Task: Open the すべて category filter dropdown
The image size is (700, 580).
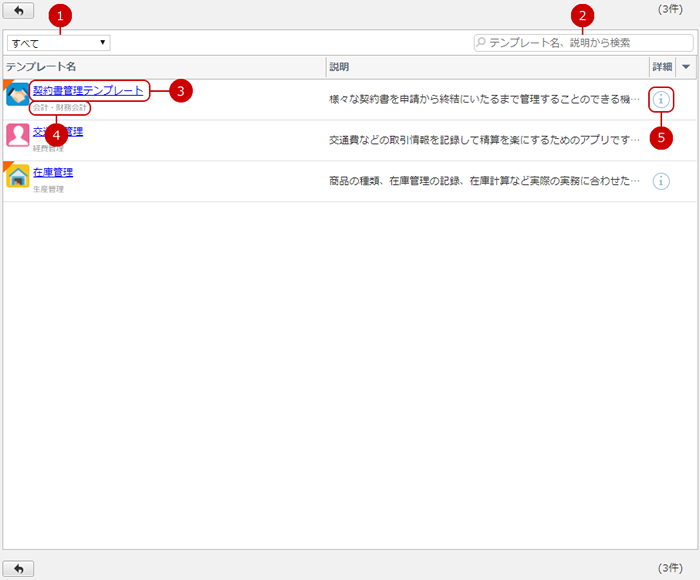Action: click(58, 43)
